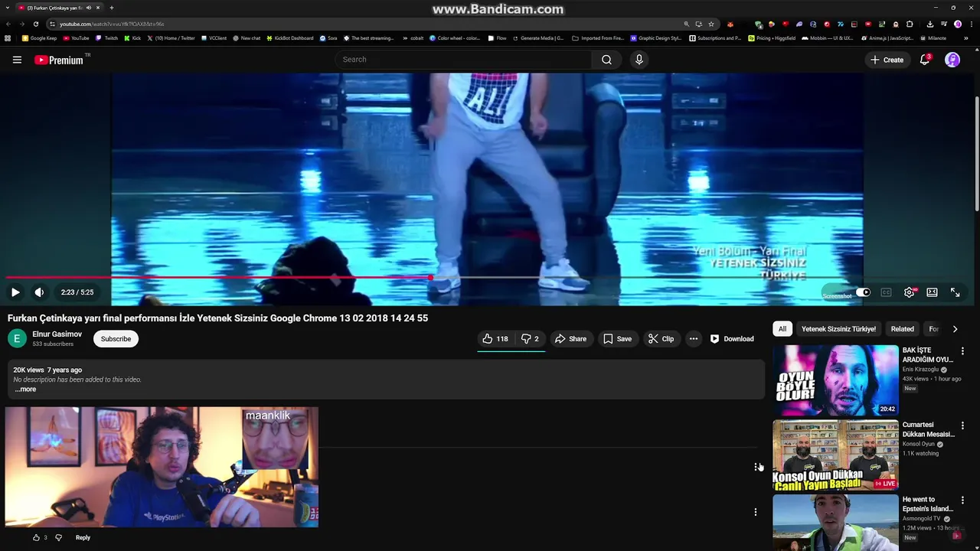Open Konsol Oyun live stream thumbnail

tap(835, 455)
